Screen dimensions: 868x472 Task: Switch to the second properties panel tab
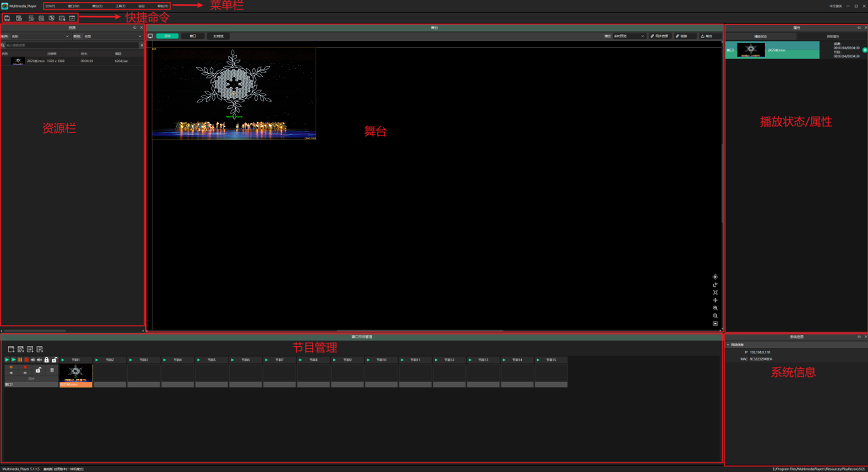[833, 37]
